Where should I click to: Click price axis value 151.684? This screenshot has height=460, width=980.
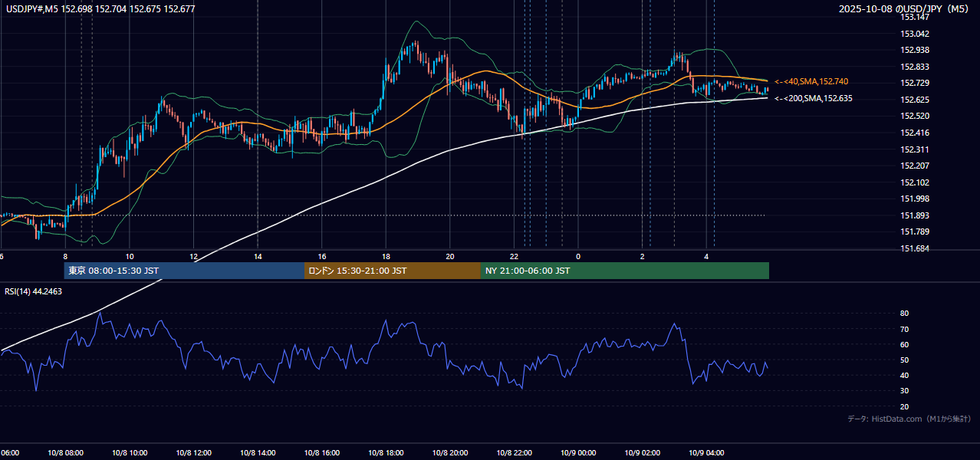tap(915, 248)
